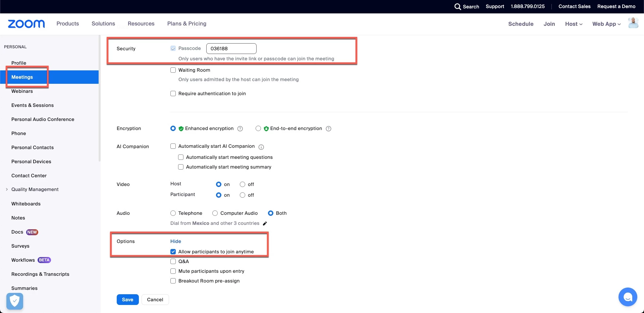Viewport: 644px width, 313px height.
Task: Enable Automatically start AI Companion
Action: click(173, 146)
